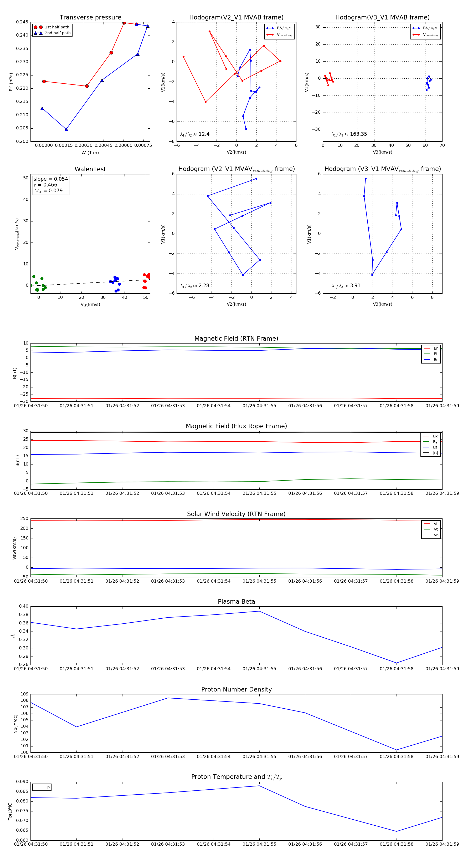Click the "Plasma Beta" plot title
Screen dimensions: 473x868
[236, 602]
